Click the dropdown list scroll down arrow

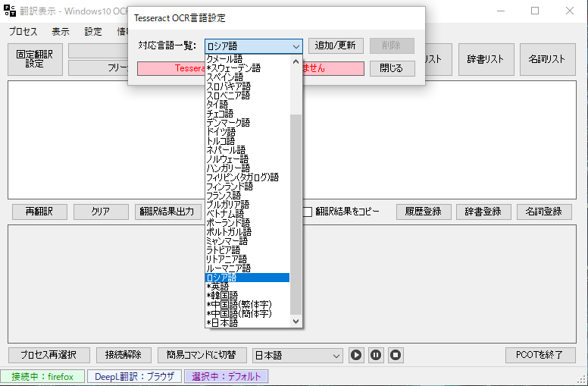(296, 321)
